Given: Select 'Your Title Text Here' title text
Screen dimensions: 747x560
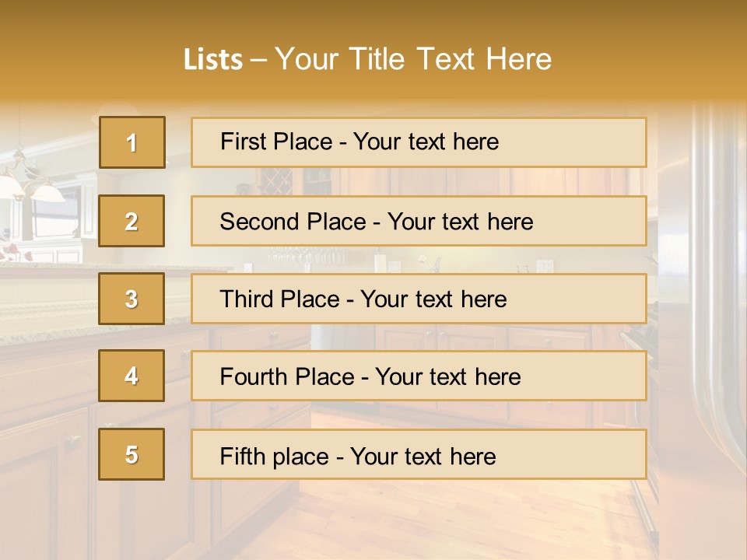Looking at the screenshot, I should coord(413,59).
